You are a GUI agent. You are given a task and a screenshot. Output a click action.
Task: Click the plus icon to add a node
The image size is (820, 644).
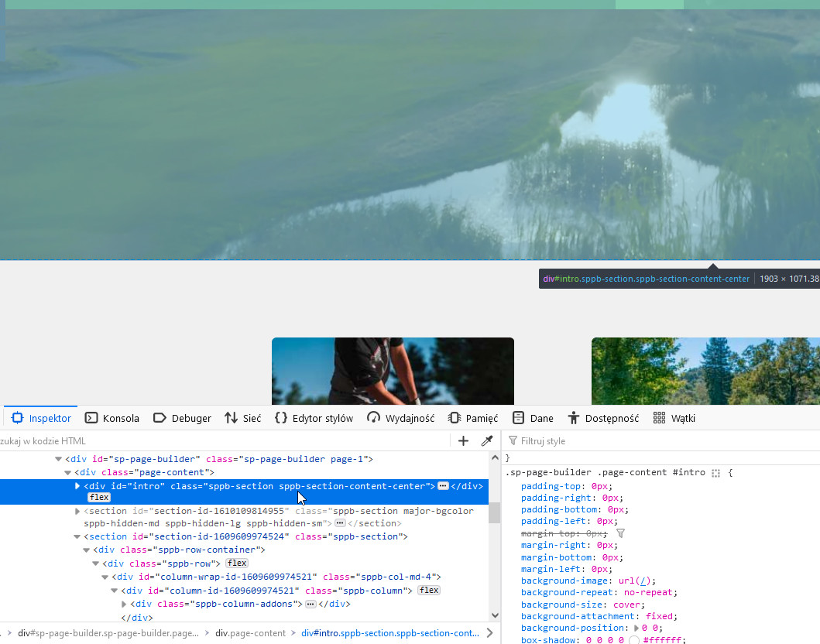click(463, 440)
